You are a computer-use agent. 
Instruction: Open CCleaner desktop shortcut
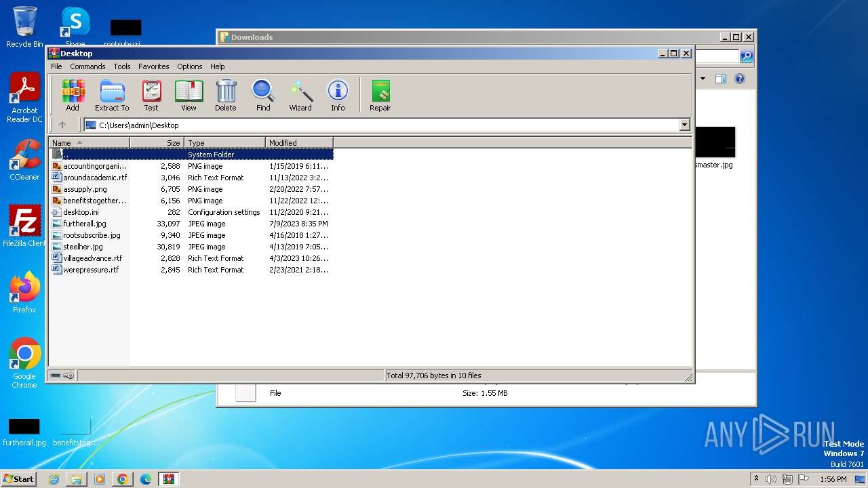[x=24, y=160]
